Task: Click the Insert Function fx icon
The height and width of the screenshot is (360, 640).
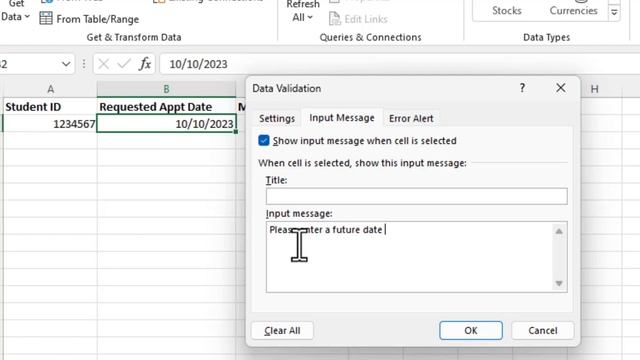Action: (x=145, y=64)
